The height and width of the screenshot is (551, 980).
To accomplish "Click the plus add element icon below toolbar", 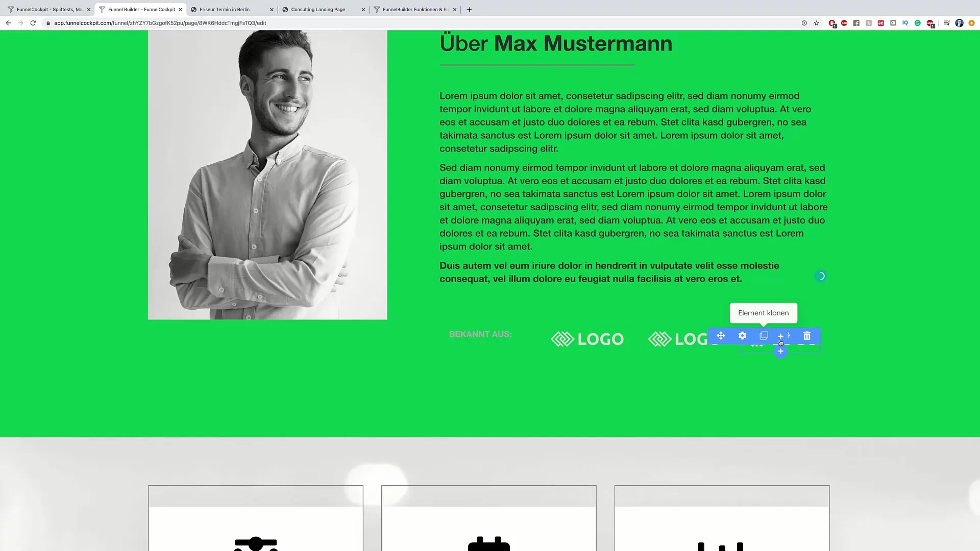I will tap(780, 351).
